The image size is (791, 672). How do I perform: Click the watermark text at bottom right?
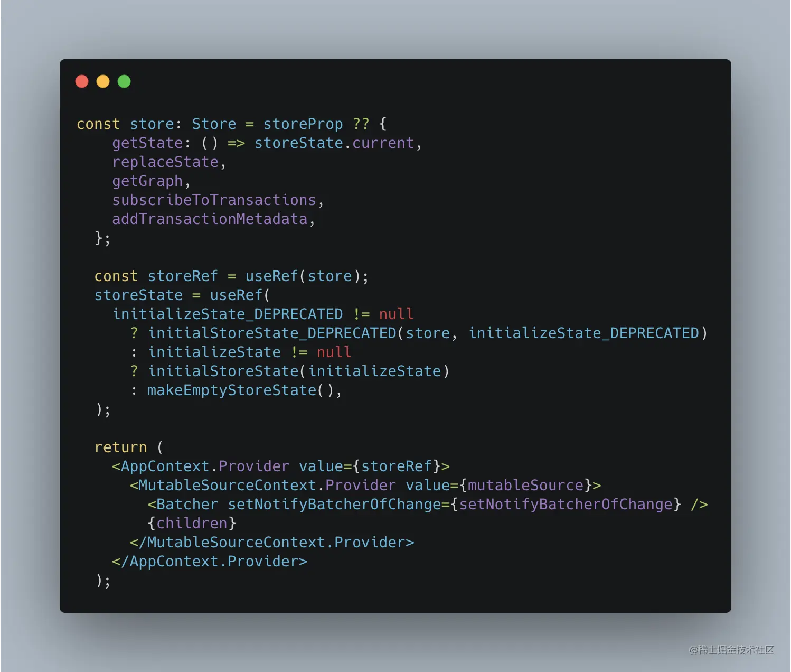(731, 650)
